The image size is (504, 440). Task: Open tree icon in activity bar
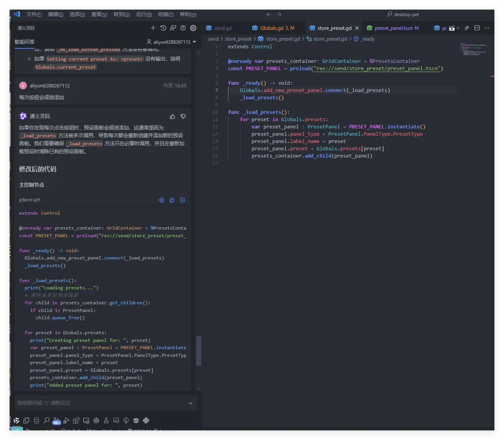click(x=126, y=420)
